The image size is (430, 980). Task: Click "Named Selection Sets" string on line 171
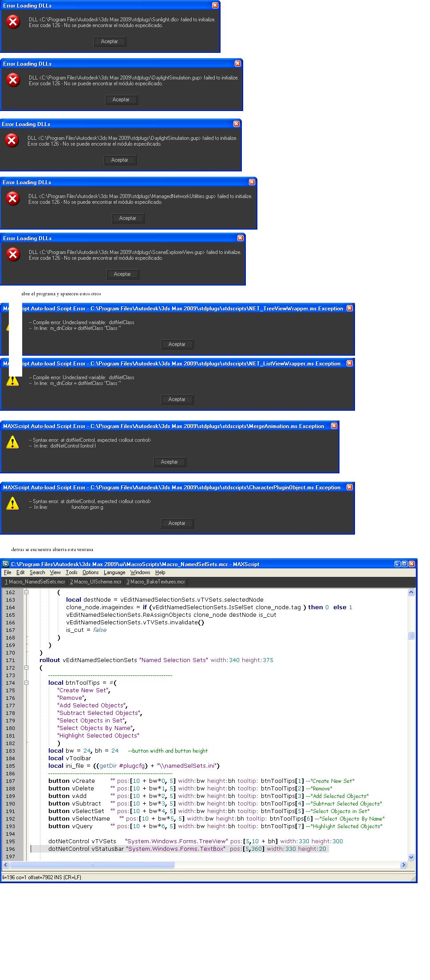173,660
